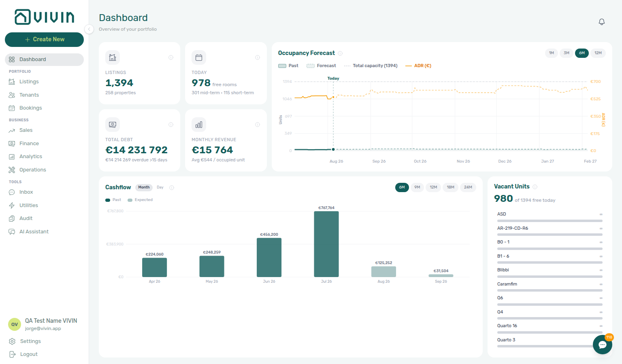Click the Total Debt card money icon
The height and width of the screenshot is (364, 622).
(x=113, y=125)
